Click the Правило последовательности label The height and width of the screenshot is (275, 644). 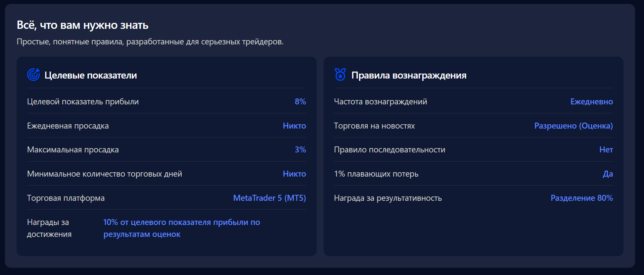tap(390, 150)
